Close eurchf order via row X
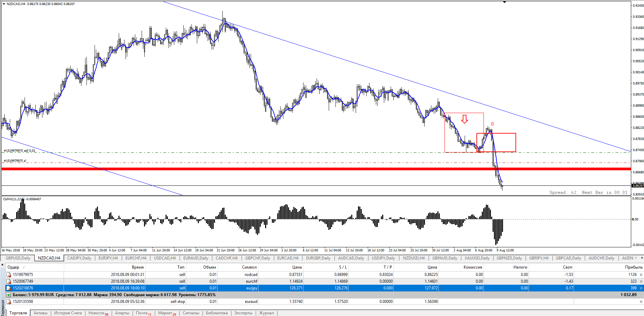The height and width of the screenshot is (316, 644). tap(641, 282)
